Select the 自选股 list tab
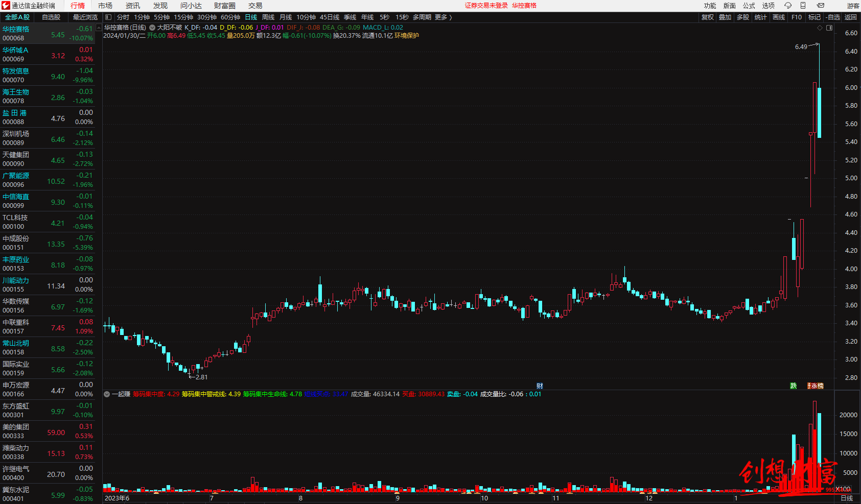 [51, 17]
